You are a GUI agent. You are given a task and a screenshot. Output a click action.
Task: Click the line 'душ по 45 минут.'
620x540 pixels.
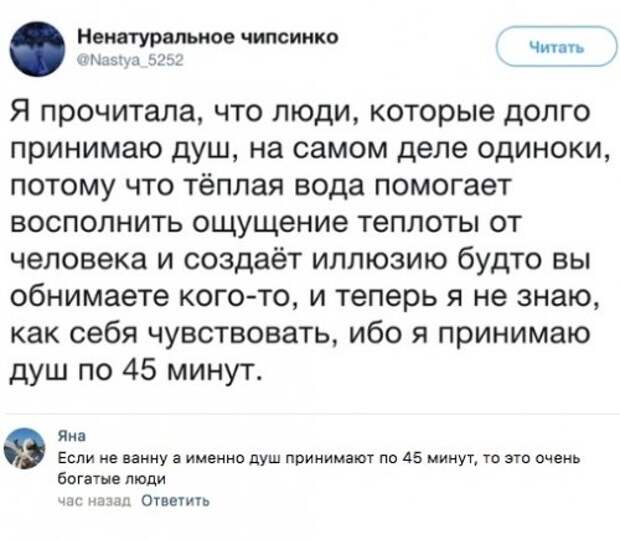136,371
